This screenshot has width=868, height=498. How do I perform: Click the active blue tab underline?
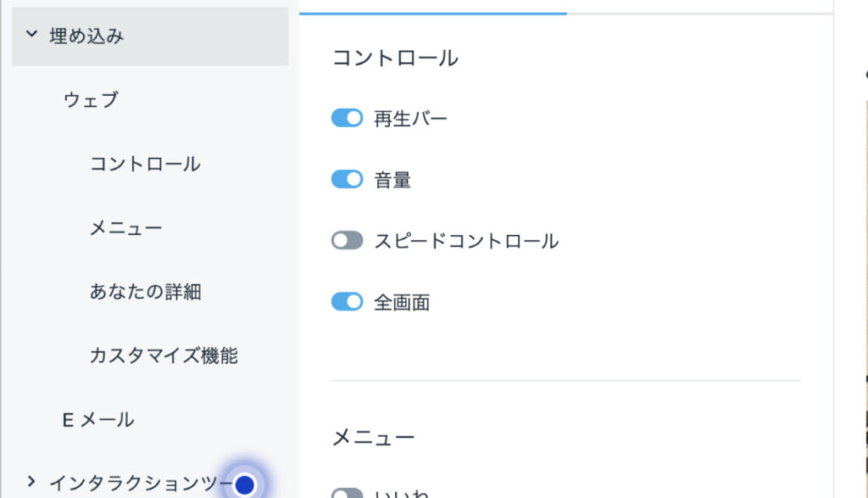(433, 14)
